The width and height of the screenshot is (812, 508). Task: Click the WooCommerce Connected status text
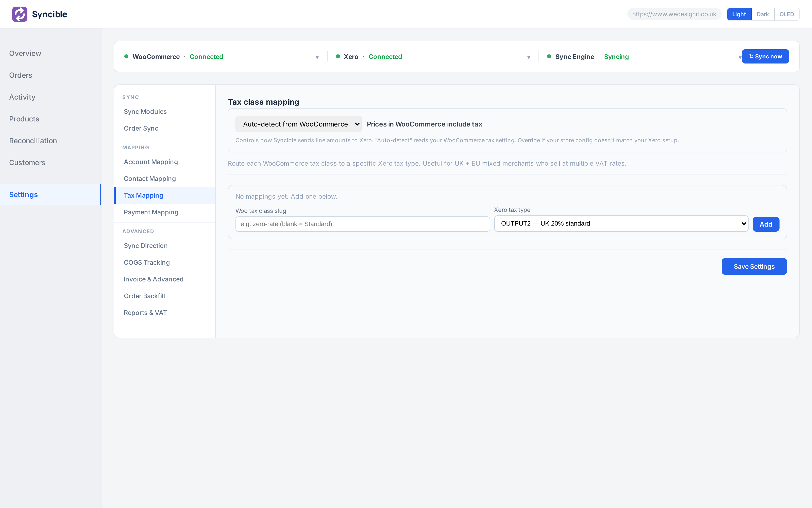pyautogui.click(x=206, y=57)
